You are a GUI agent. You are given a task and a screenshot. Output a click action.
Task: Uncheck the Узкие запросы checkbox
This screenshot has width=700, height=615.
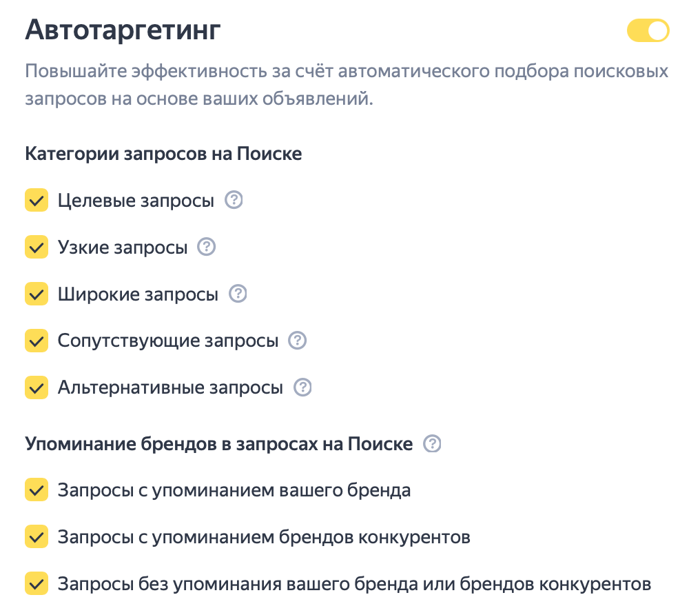pos(37,247)
